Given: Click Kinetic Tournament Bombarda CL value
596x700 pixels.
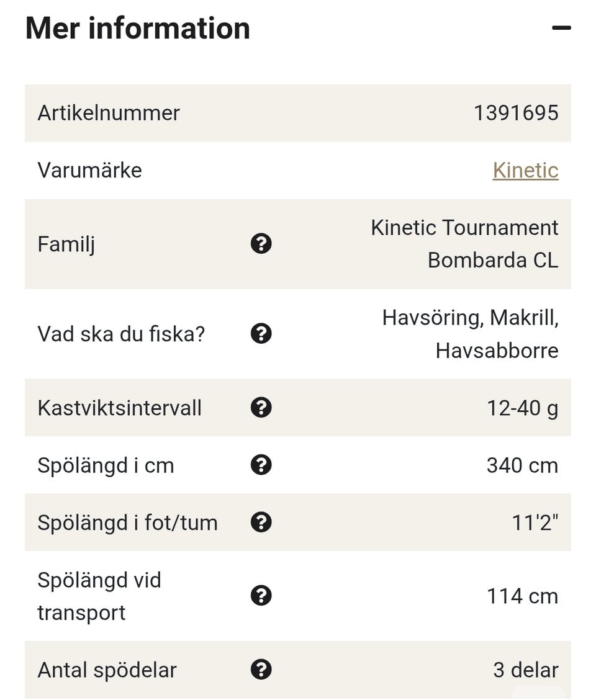Looking at the screenshot, I should (x=464, y=244).
